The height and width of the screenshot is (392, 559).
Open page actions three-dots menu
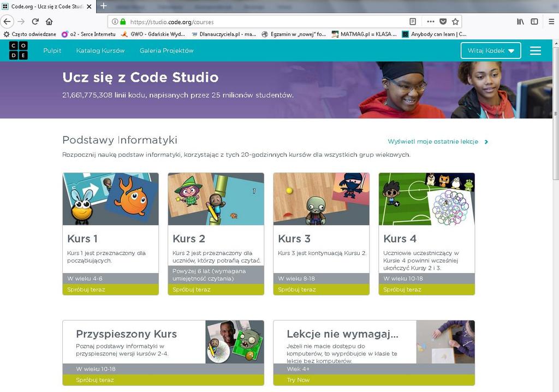(431, 22)
